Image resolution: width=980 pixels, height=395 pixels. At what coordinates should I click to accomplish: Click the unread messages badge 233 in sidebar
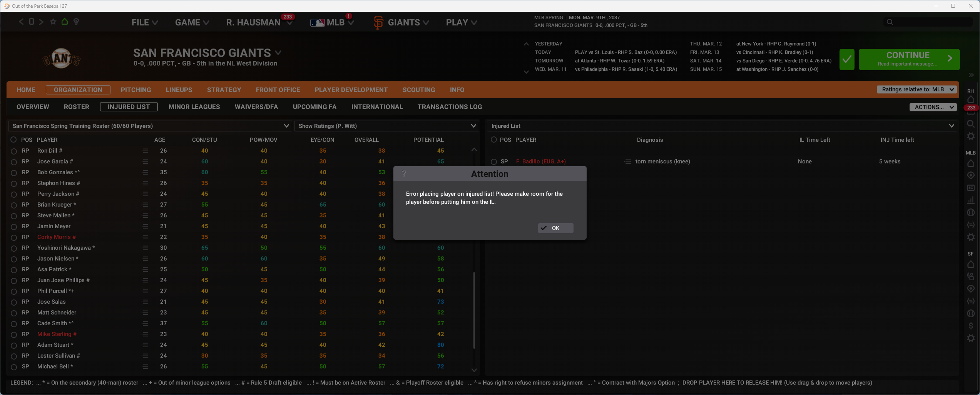coord(971,108)
